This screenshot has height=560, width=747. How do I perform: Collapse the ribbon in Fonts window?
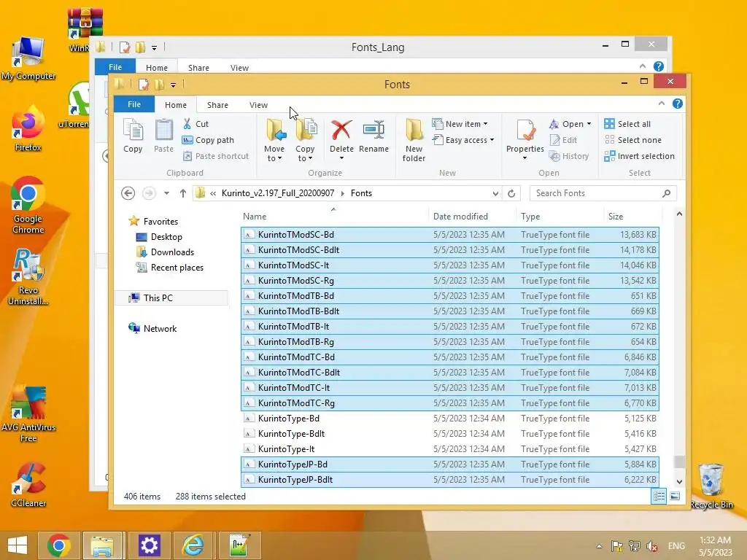pos(661,104)
